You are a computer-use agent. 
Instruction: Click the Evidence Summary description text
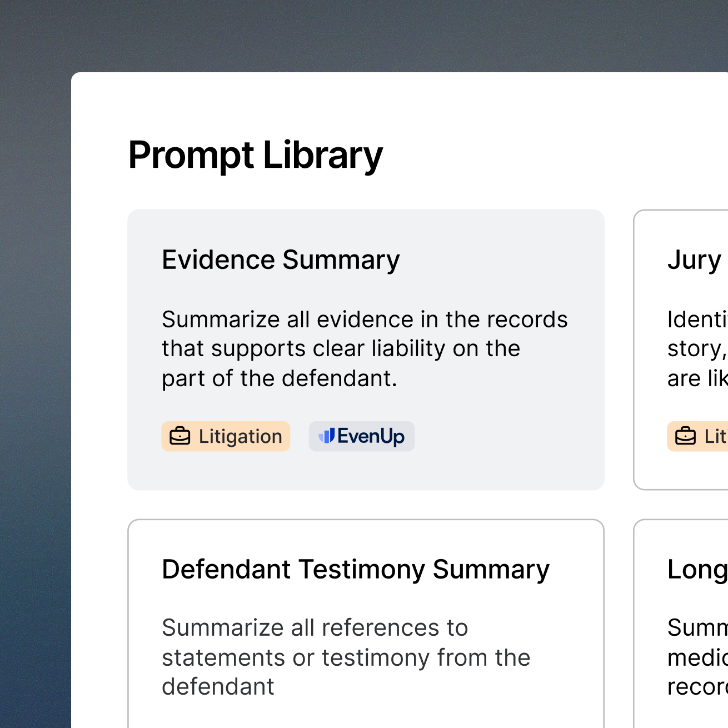pyautogui.click(x=364, y=348)
